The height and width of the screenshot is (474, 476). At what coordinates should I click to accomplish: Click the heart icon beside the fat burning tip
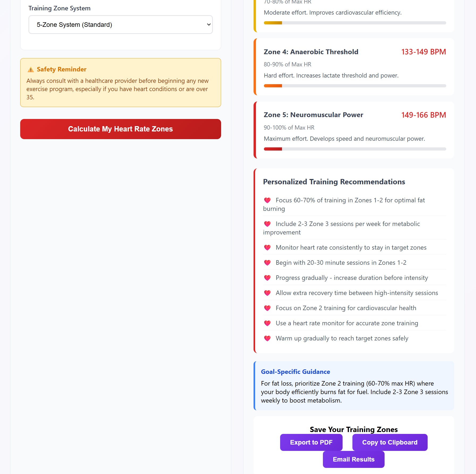point(267,200)
